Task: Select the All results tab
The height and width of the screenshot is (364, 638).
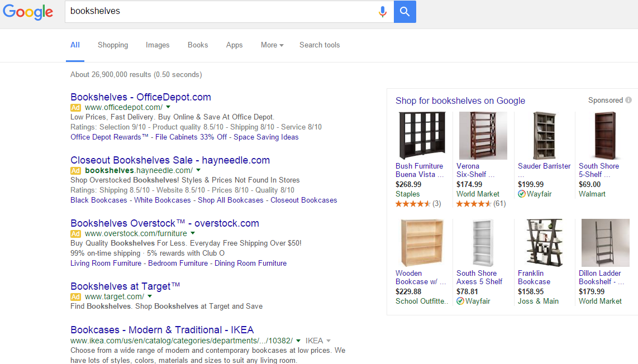Action: [75, 45]
